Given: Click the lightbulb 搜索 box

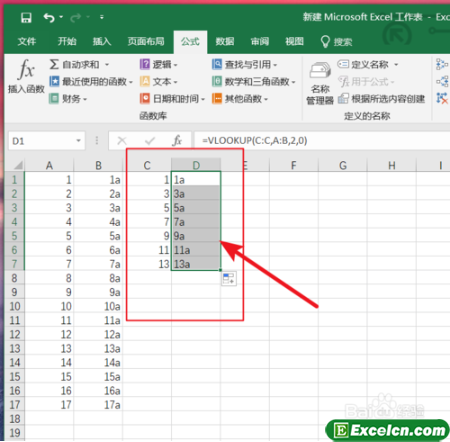Looking at the screenshot, I should click(x=336, y=42).
